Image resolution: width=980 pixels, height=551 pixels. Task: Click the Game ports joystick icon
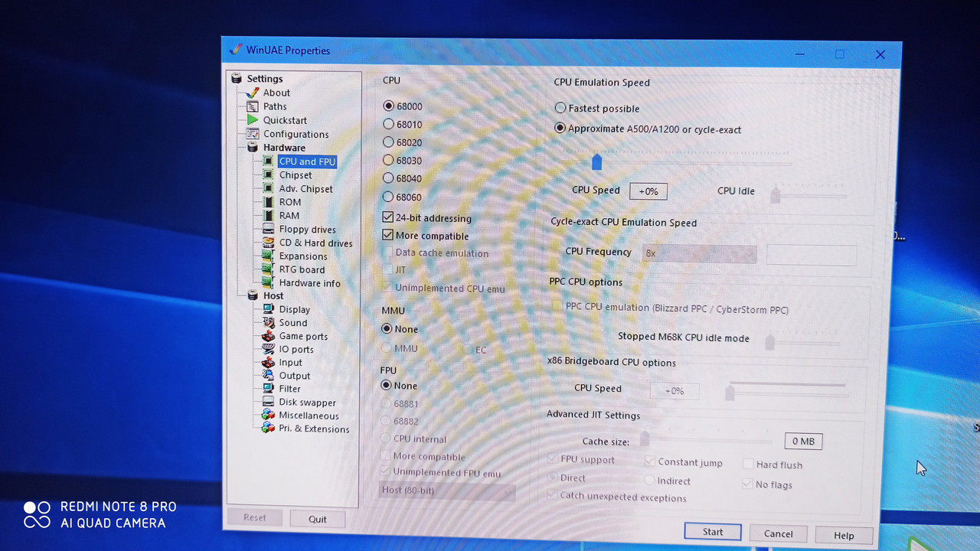click(268, 336)
